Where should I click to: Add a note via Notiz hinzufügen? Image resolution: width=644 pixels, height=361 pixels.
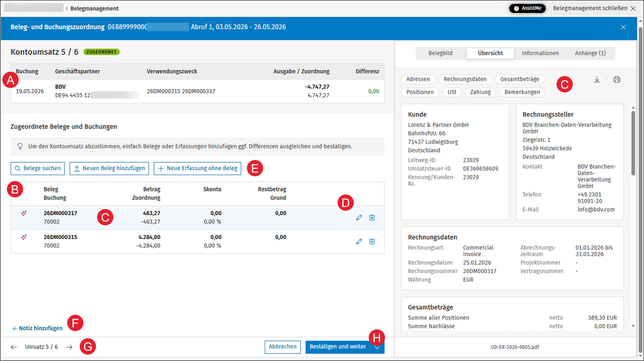click(x=37, y=328)
